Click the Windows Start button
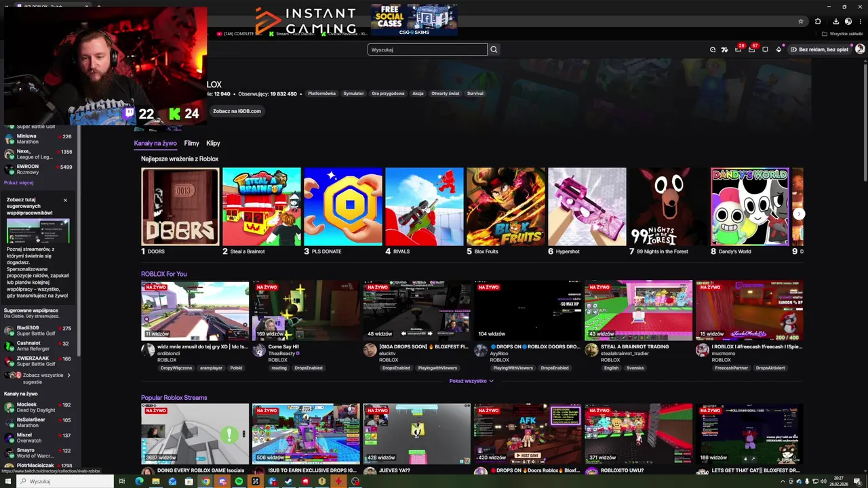This screenshot has height=488, width=868. point(7,481)
